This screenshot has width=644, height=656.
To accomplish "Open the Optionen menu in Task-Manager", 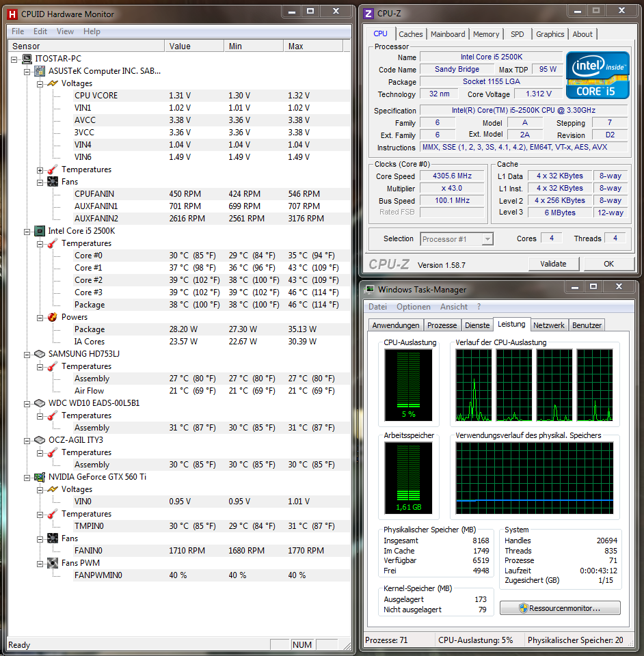I will click(414, 307).
